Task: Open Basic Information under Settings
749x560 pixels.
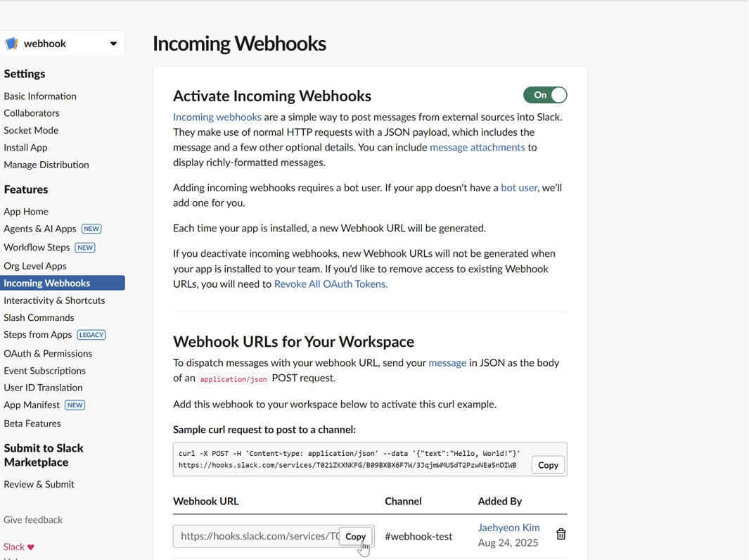Action: tap(40, 96)
